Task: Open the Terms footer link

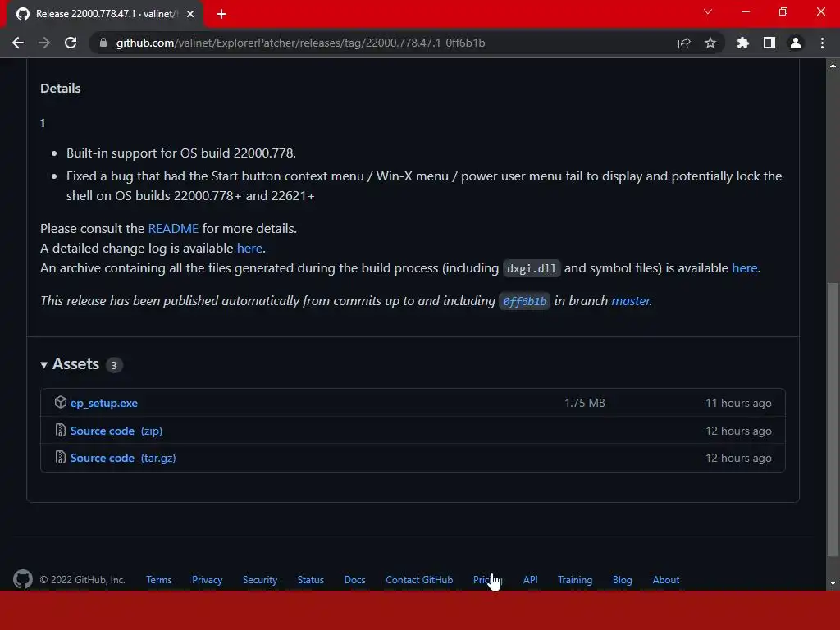Action: click(x=159, y=580)
